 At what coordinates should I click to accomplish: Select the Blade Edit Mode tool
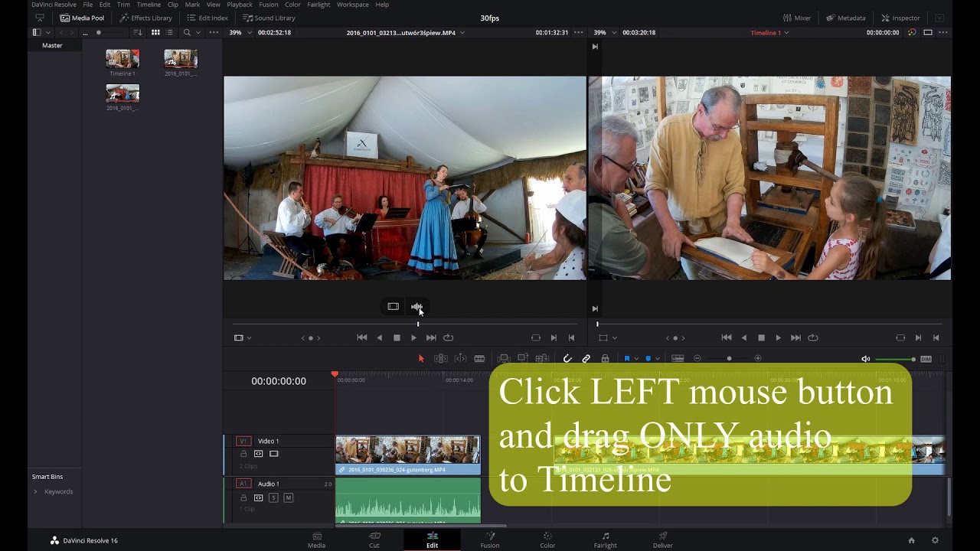click(479, 358)
